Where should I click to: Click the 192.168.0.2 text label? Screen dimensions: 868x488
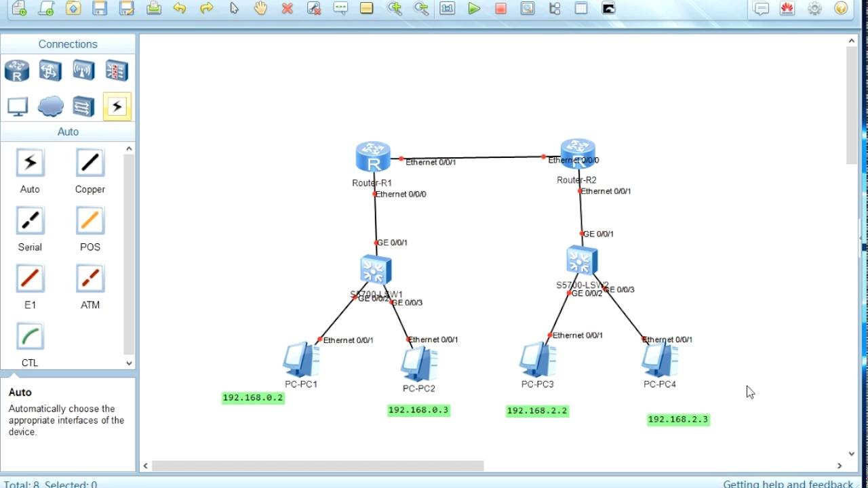253,398
